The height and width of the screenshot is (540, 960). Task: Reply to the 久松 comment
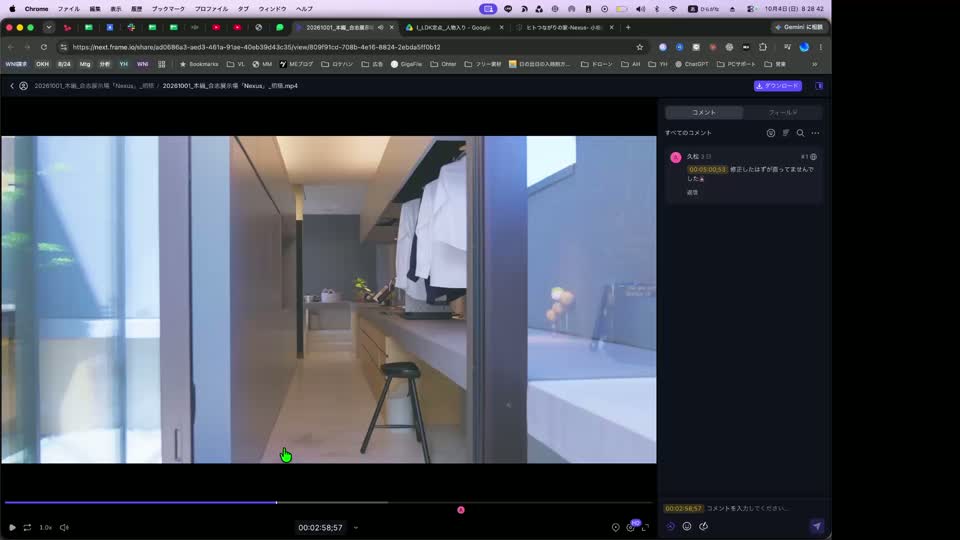(692, 192)
